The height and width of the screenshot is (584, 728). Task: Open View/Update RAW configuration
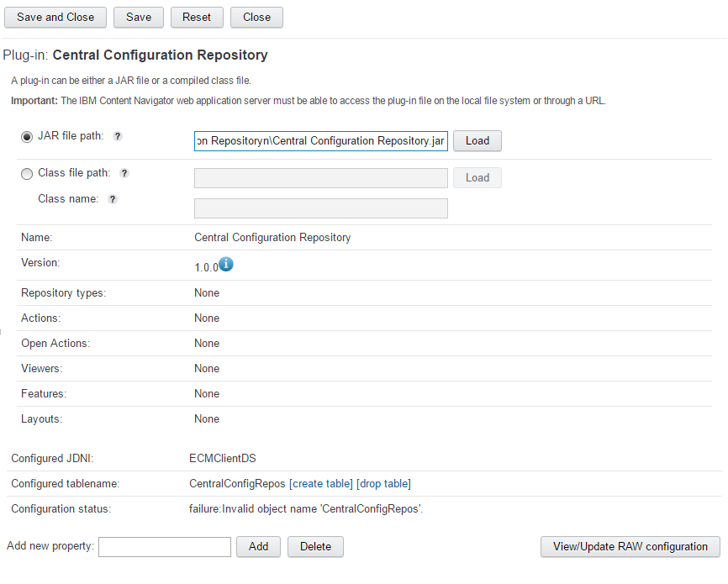coord(630,547)
